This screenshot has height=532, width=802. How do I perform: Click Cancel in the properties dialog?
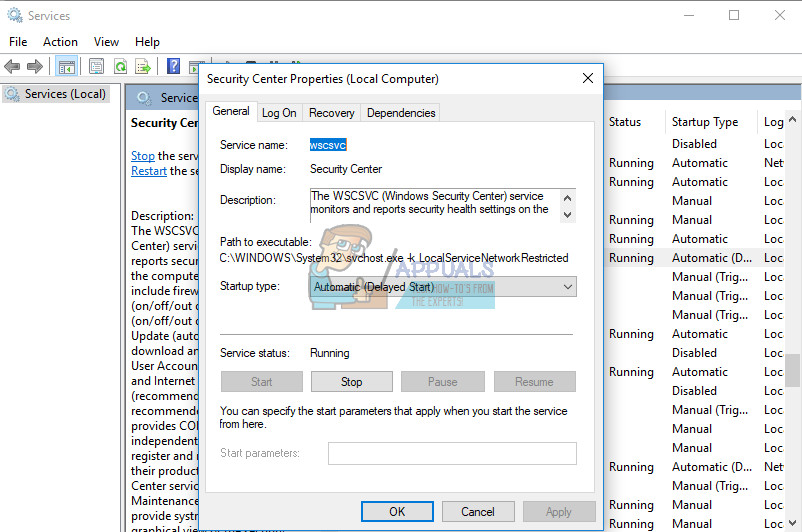click(478, 512)
